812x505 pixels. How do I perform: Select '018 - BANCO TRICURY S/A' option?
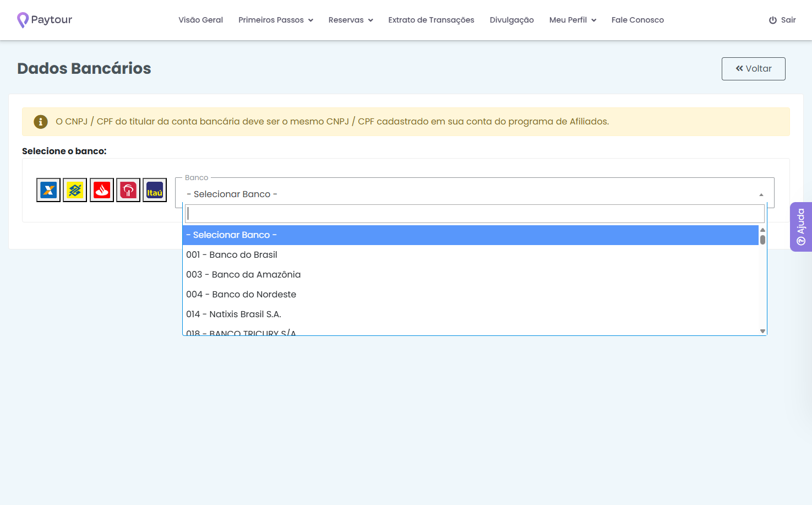point(471,330)
